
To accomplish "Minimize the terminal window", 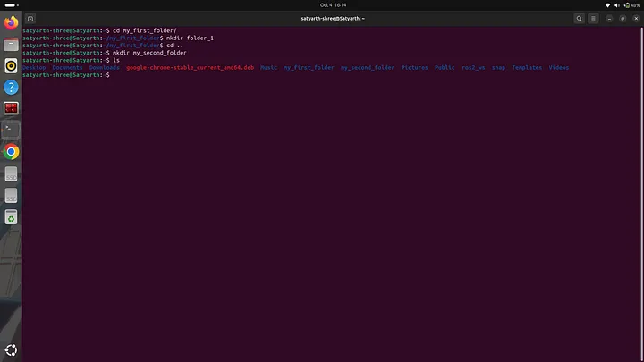I will tap(609, 19).
